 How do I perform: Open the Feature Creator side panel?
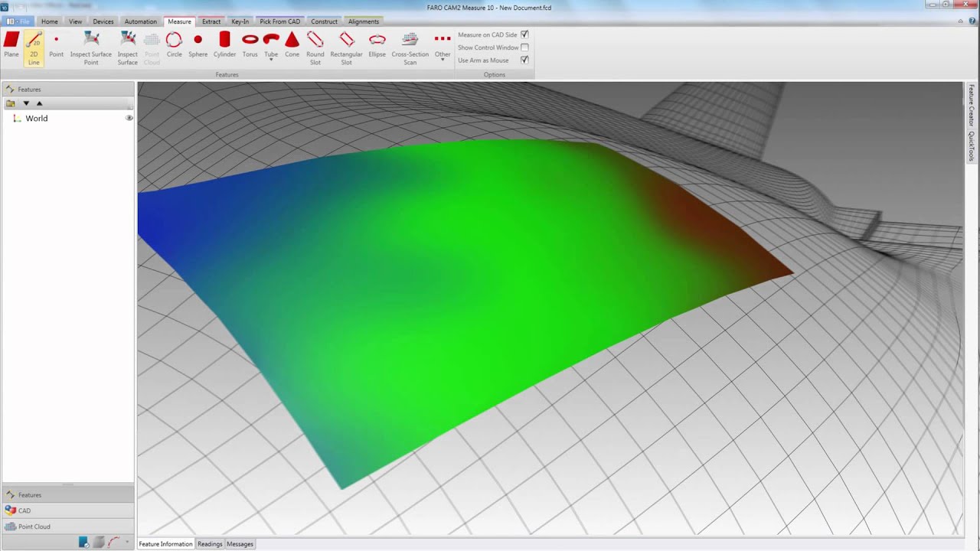click(x=972, y=106)
